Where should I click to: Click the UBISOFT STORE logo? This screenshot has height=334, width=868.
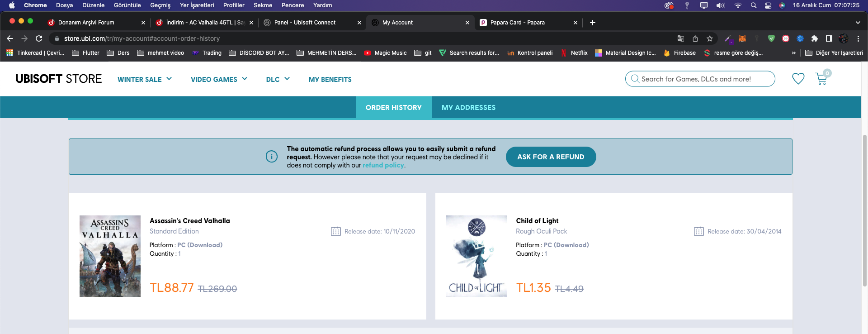click(x=59, y=79)
